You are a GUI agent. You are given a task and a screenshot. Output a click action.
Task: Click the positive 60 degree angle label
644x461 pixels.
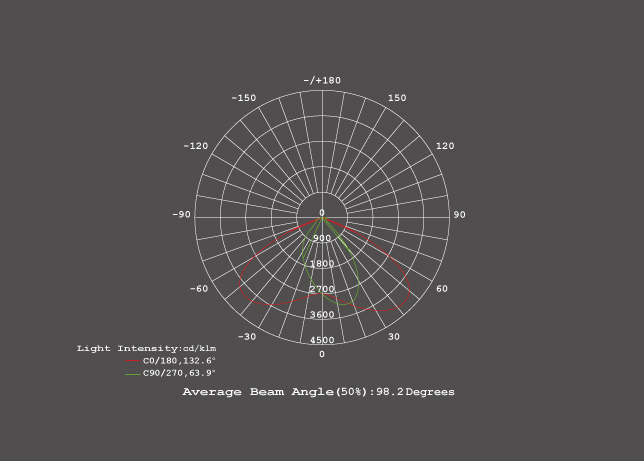coord(442,289)
